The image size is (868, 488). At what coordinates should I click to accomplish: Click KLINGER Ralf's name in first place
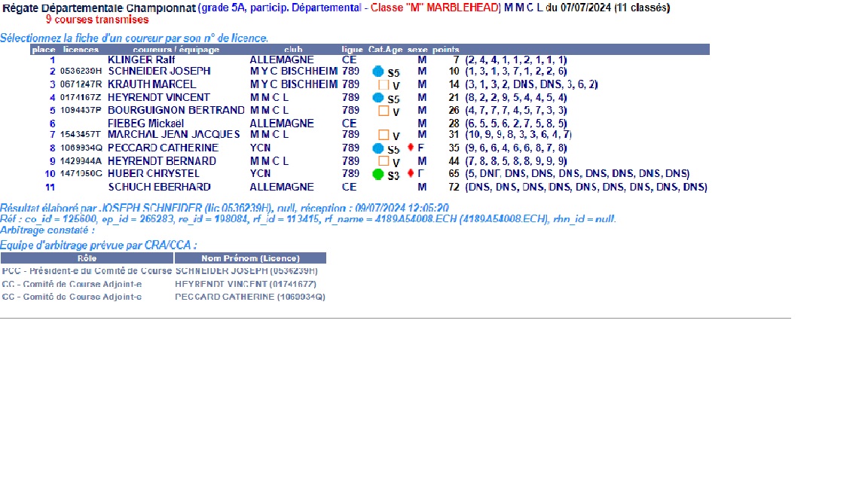pyautogui.click(x=142, y=59)
